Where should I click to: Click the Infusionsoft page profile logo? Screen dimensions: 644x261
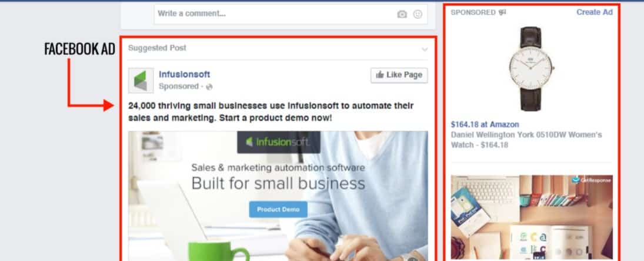(x=141, y=80)
